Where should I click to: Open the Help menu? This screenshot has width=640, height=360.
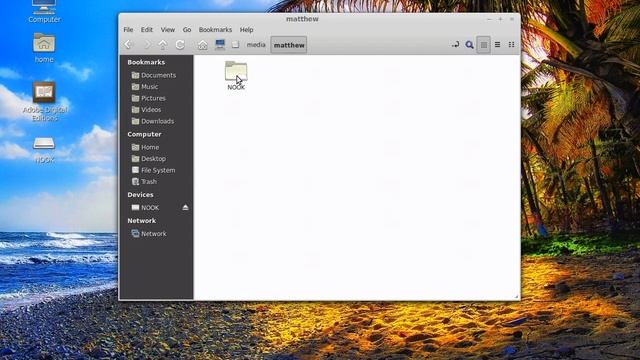[246, 30]
